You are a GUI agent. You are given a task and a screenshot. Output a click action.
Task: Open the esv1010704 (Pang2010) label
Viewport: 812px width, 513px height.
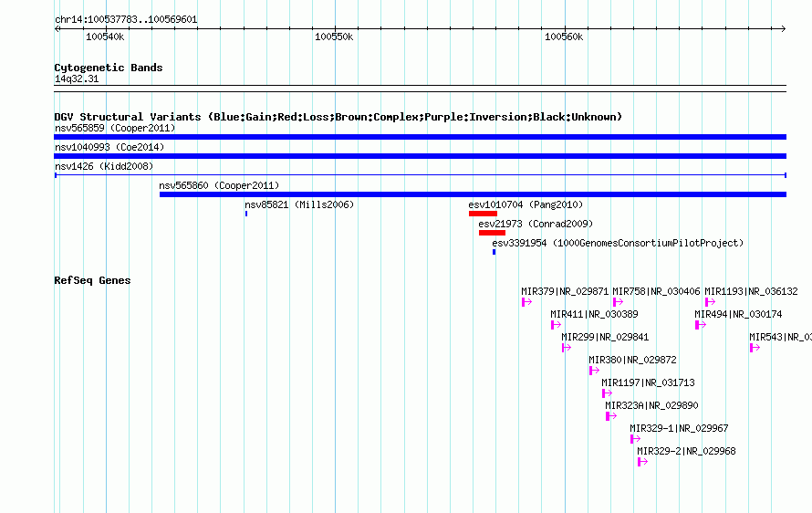(x=526, y=204)
